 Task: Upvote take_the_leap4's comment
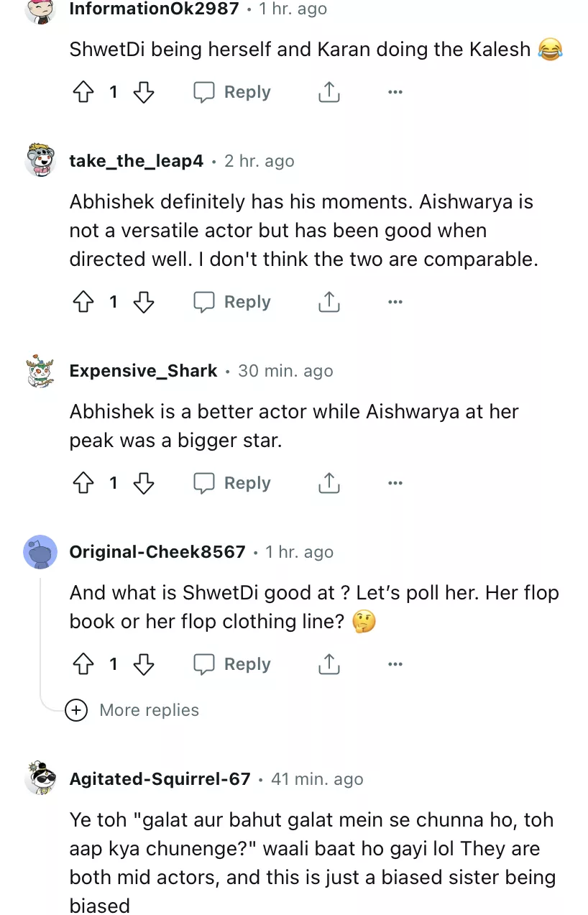[x=83, y=302]
